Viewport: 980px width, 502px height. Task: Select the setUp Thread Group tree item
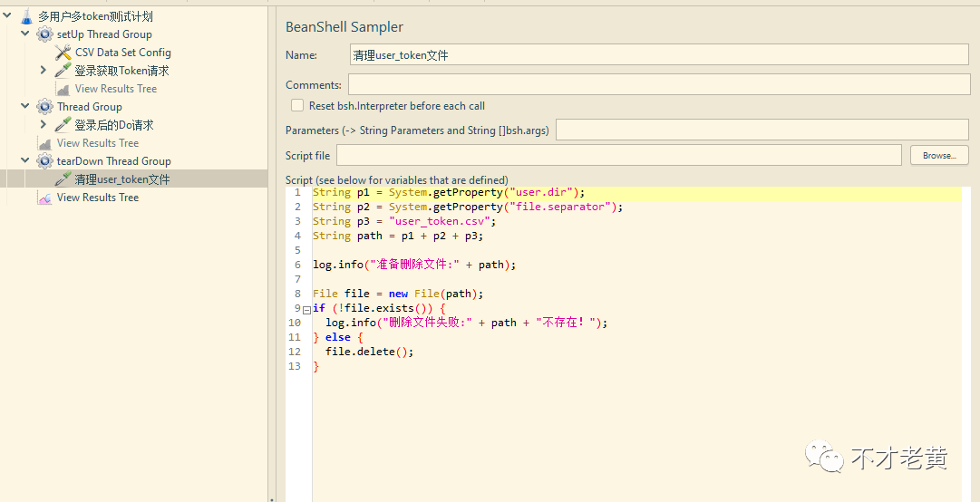coord(104,34)
